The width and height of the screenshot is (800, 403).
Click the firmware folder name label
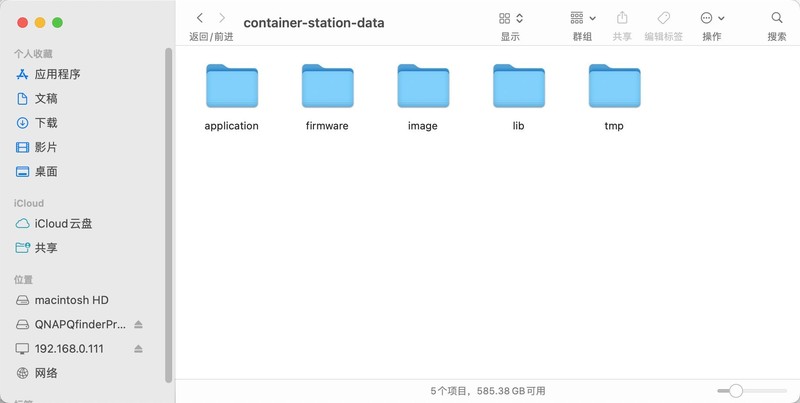pos(327,125)
